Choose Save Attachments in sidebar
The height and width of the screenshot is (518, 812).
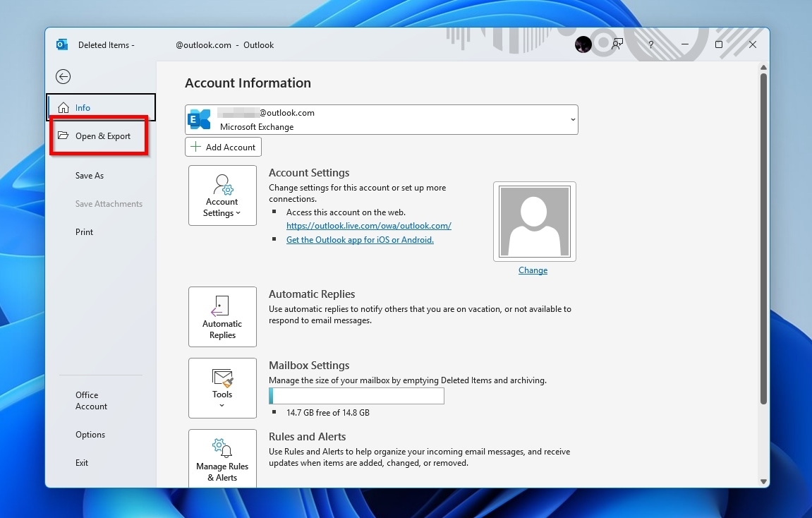pyautogui.click(x=109, y=204)
